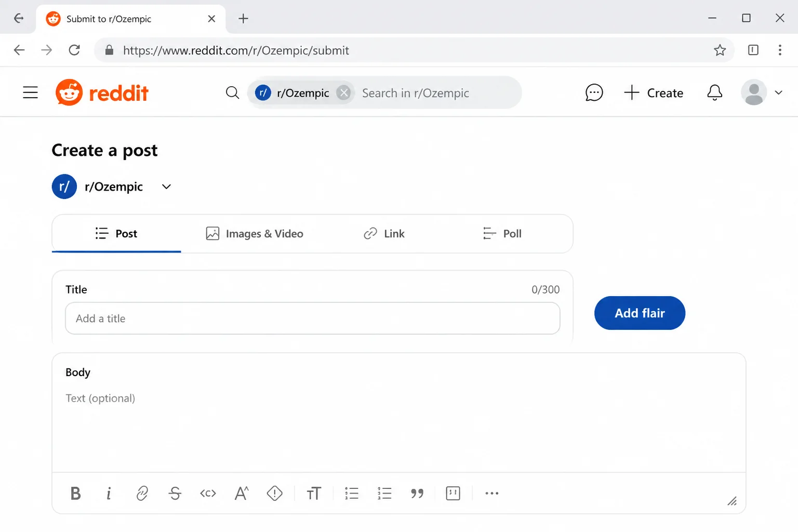Click the Add flair button
This screenshot has height=532, width=798.
point(640,313)
